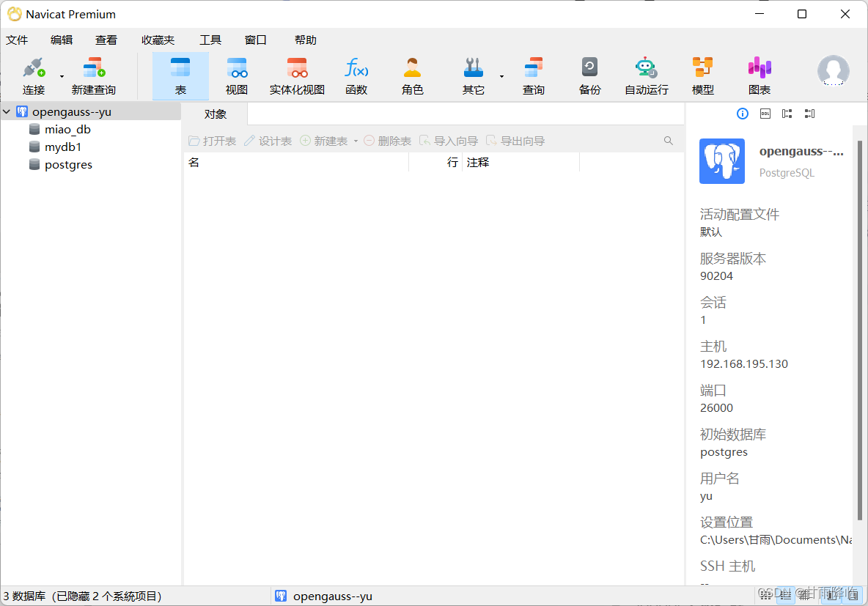Click the third structure icon in info panel
The height and width of the screenshot is (606, 868).
tap(787, 114)
